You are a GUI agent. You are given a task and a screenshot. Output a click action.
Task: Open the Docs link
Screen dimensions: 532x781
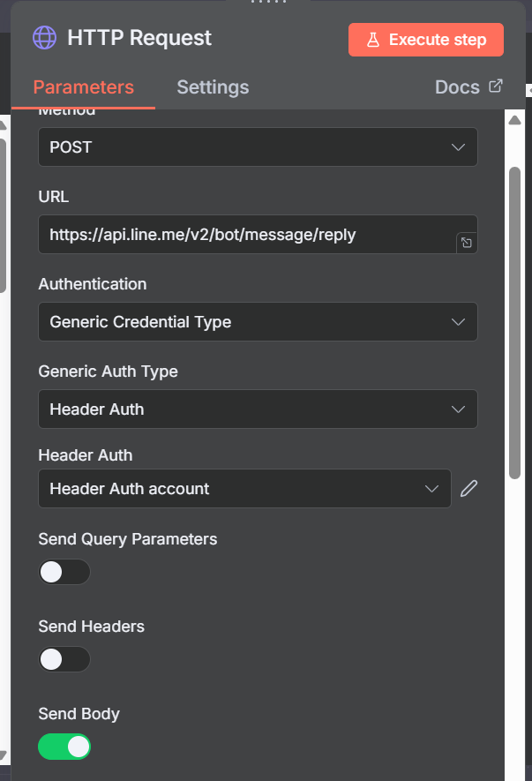point(457,87)
